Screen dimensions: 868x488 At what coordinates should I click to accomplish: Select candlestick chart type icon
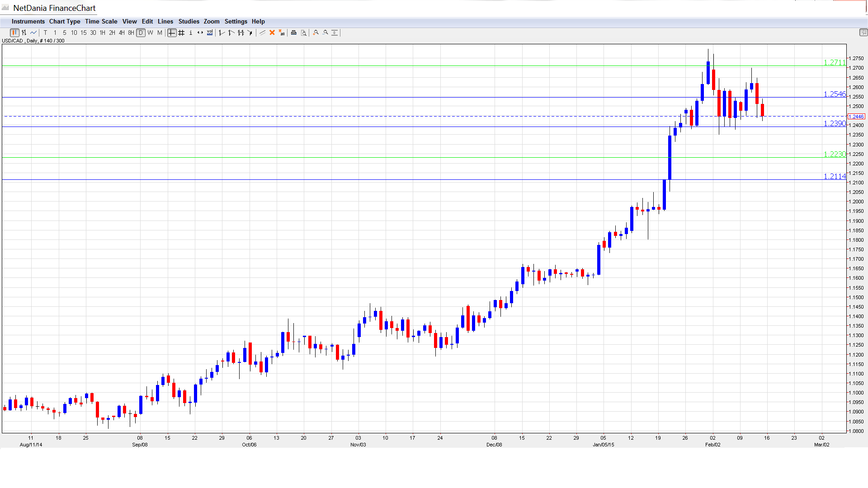point(14,33)
